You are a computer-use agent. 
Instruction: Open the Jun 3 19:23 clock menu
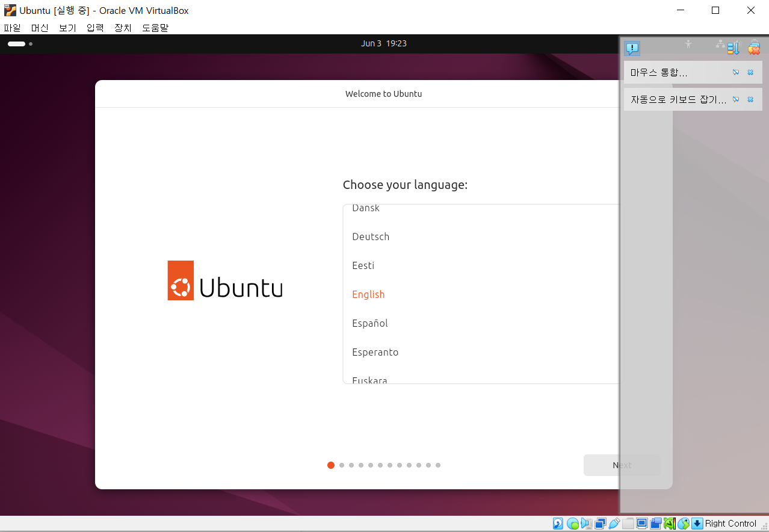pos(384,43)
